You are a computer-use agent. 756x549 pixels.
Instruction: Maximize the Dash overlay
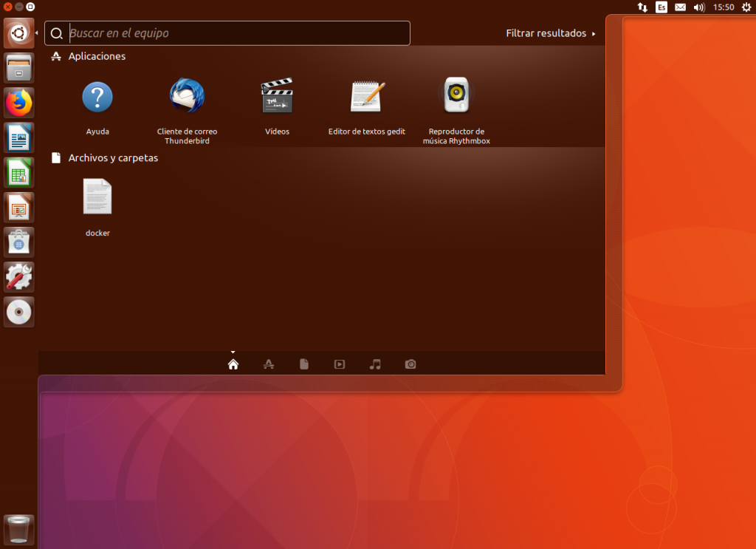(x=30, y=7)
